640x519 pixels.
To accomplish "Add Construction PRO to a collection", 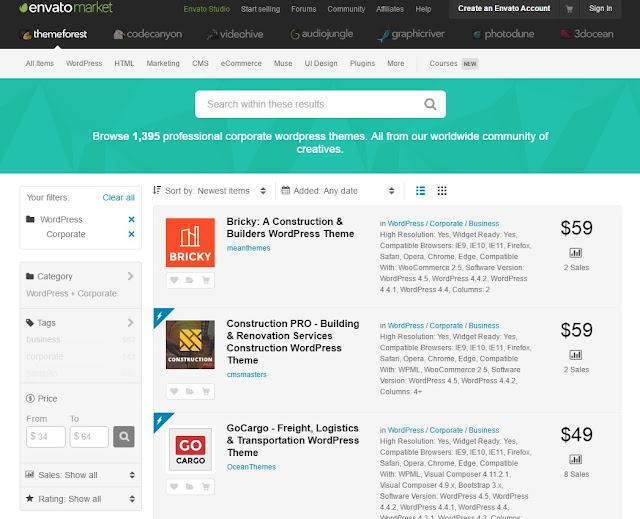I will pos(190,391).
